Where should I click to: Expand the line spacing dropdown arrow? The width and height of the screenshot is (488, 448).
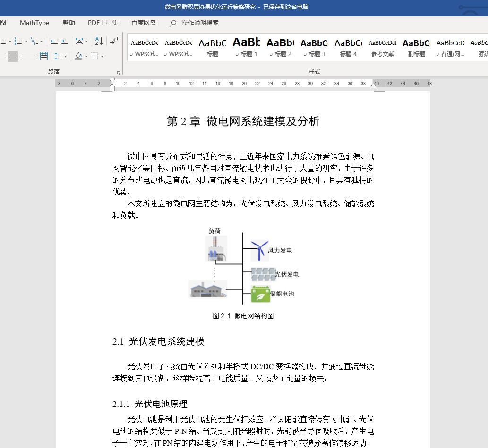tap(65, 56)
